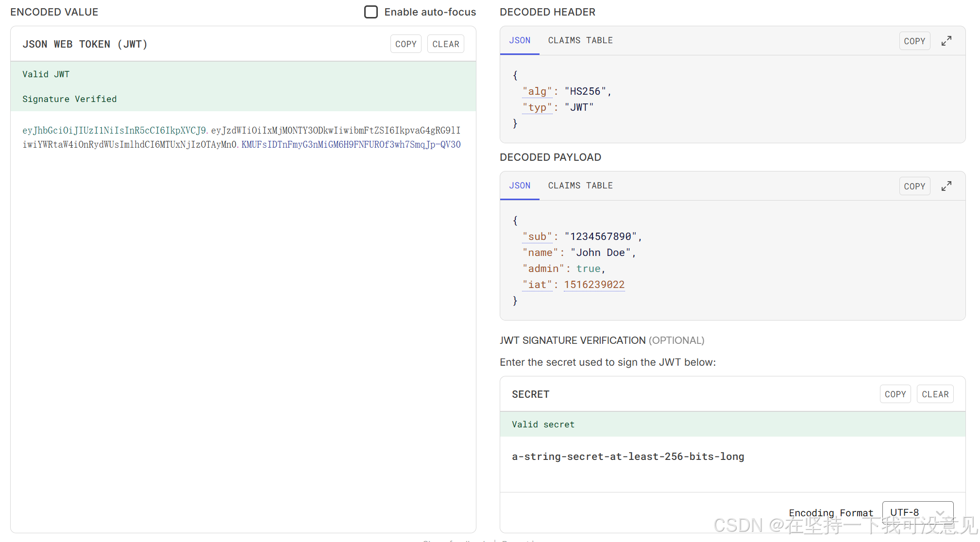Clear the JSON Web Token field
The image size is (980, 542).
[445, 44]
